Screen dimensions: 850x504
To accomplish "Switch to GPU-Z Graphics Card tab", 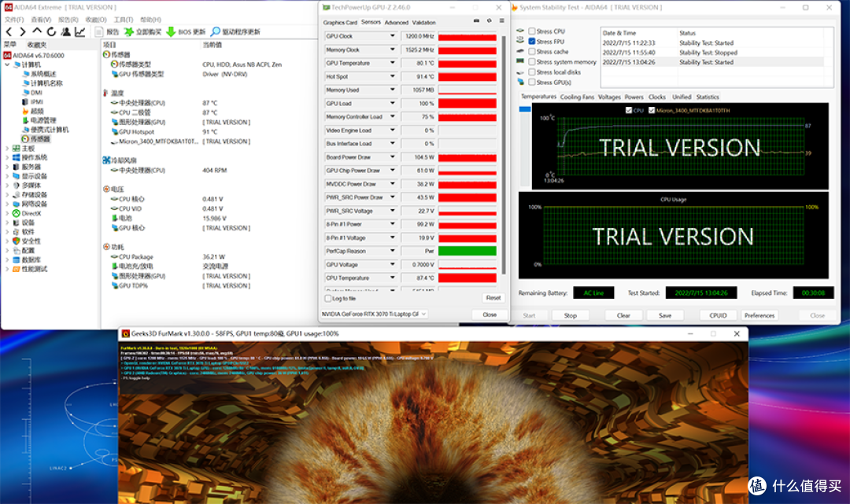I will coord(340,23).
